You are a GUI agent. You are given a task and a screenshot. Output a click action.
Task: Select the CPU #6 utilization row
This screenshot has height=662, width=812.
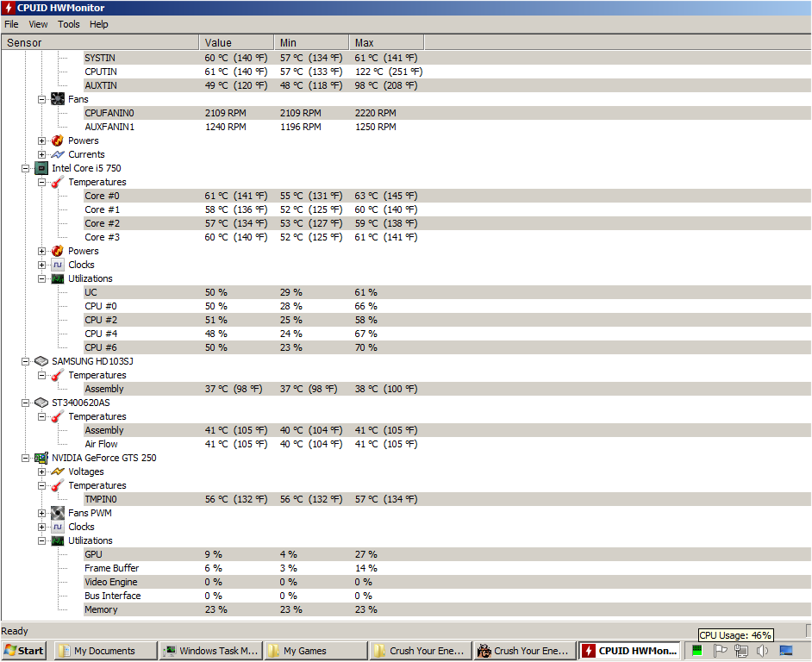point(447,347)
